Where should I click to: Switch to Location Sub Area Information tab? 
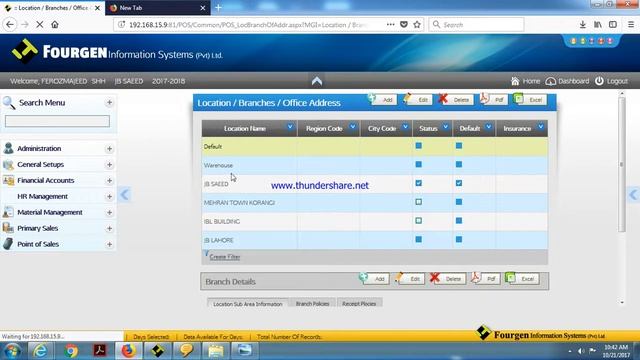247,304
